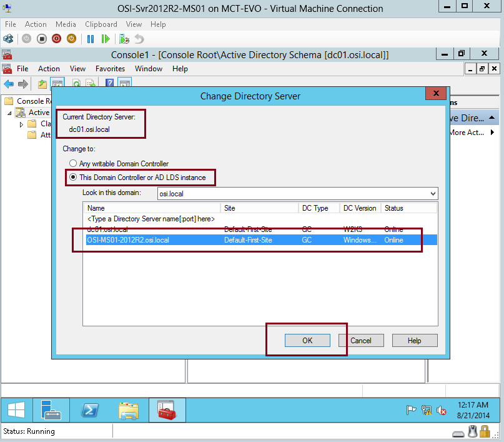The height and width of the screenshot is (442, 504).
Task: Click the muted speaker tray icon
Action: click(442, 410)
